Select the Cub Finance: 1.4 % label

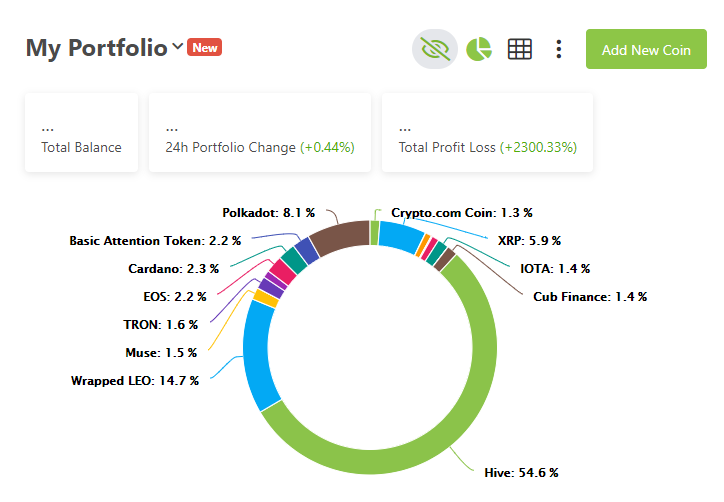pyautogui.click(x=590, y=296)
